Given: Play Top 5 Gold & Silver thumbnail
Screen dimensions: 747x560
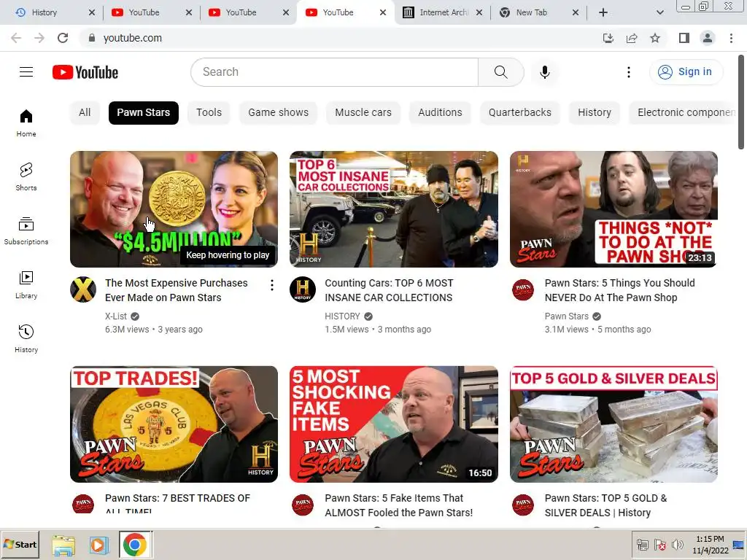Looking at the screenshot, I should (x=614, y=424).
